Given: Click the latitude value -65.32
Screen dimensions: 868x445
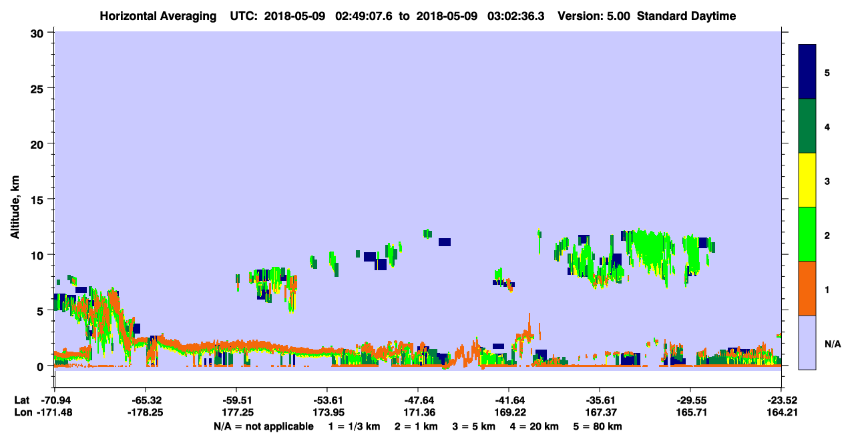Looking at the screenshot, I should (146, 400).
